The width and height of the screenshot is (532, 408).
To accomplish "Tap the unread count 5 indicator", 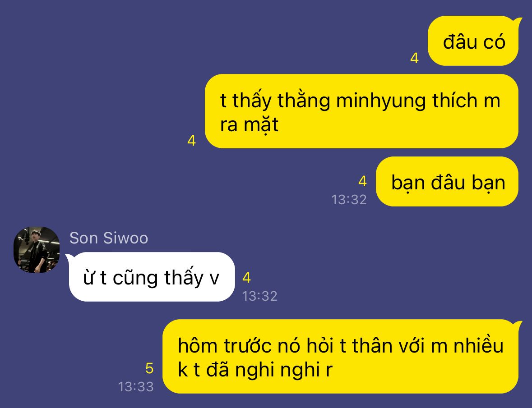I will 149,368.
